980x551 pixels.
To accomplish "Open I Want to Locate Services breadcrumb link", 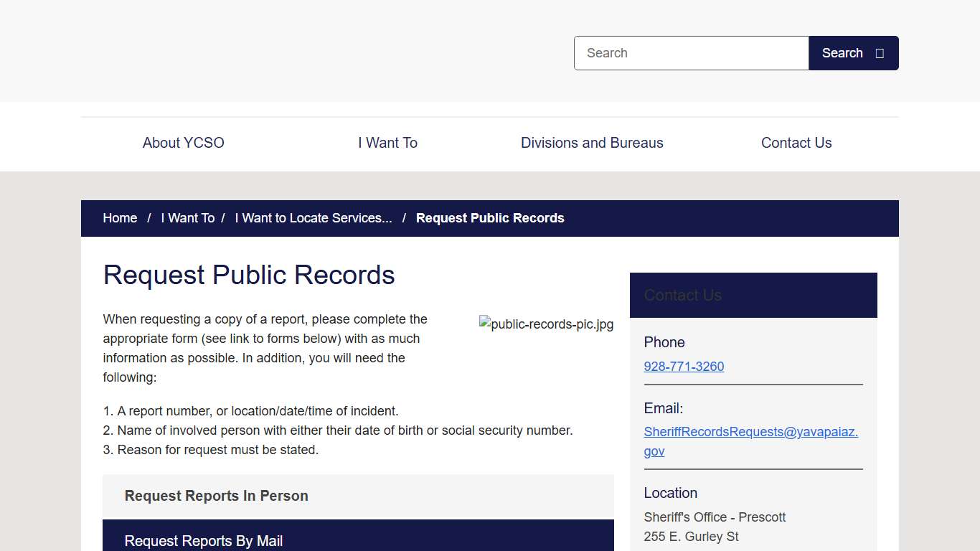I will click(314, 218).
